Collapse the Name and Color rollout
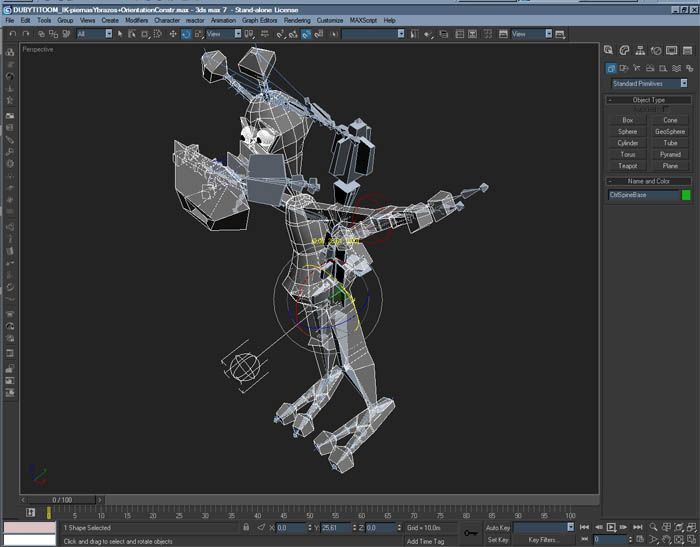Screen dimensions: 700x547 (x=649, y=181)
